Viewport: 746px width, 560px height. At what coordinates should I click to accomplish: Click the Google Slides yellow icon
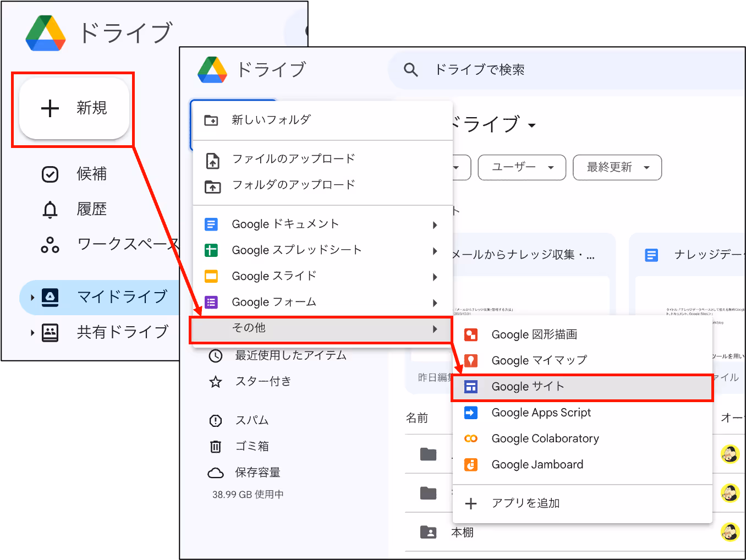(x=211, y=276)
